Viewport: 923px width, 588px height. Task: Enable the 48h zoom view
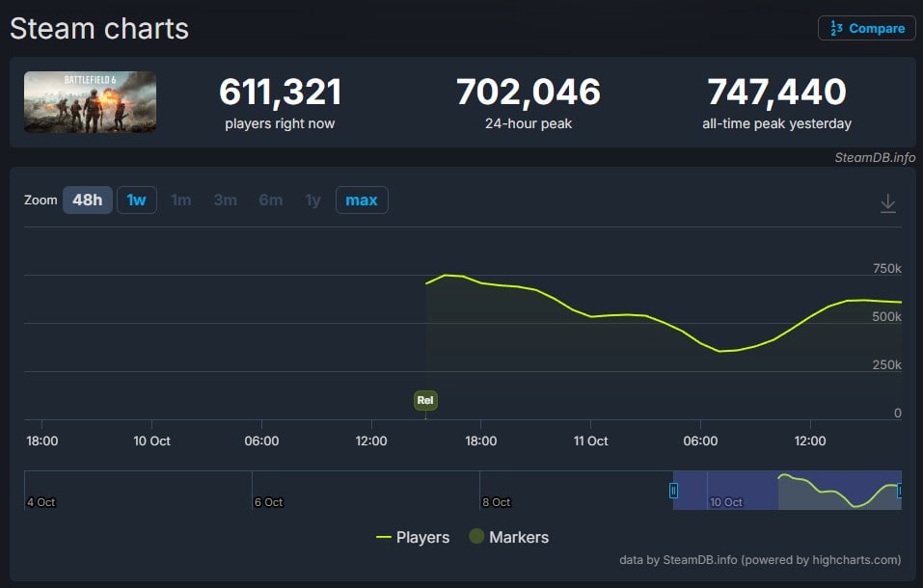pyautogui.click(x=88, y=200)
